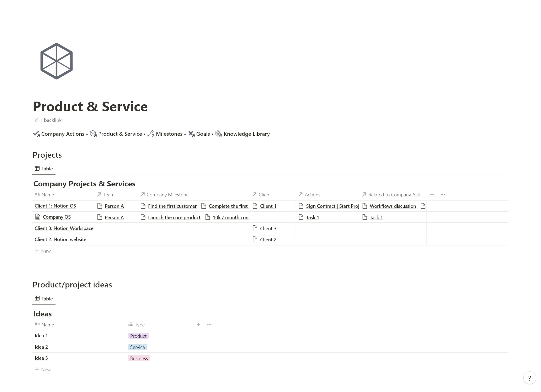This screenshot has width=541, height=392.
Task: Open the Client 3 relation page
Action: pyautogui.click(x=268, y=229)
